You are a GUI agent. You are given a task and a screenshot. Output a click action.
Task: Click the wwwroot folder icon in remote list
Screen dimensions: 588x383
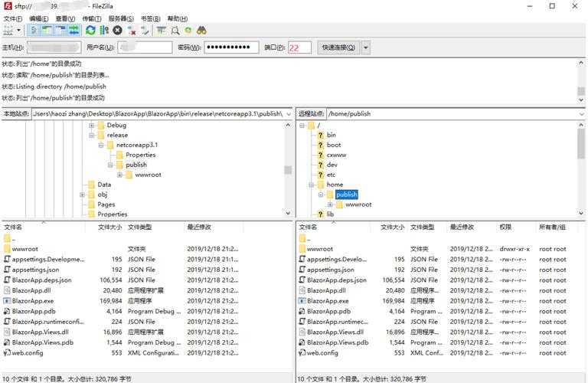(x=302, y=249)
